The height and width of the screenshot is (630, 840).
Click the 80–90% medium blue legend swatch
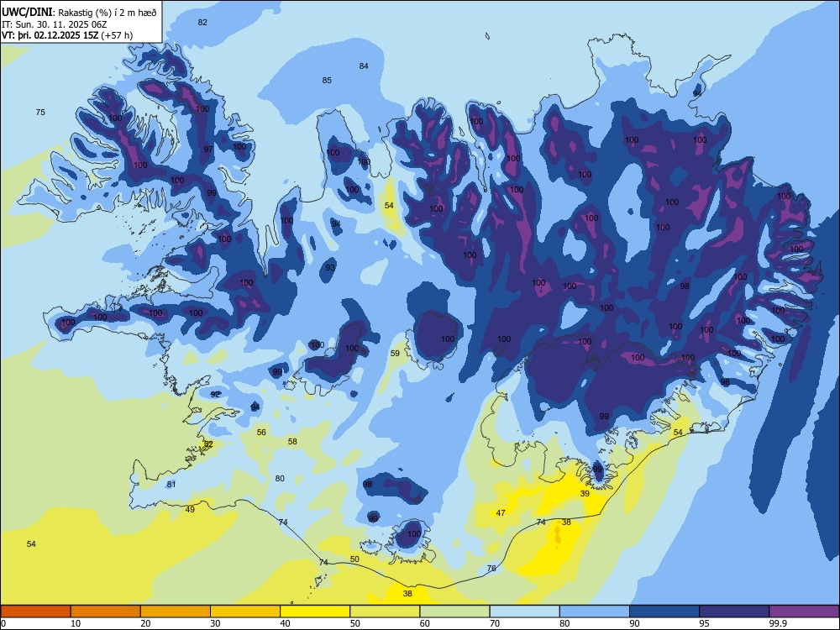click(x=595, y=612)
